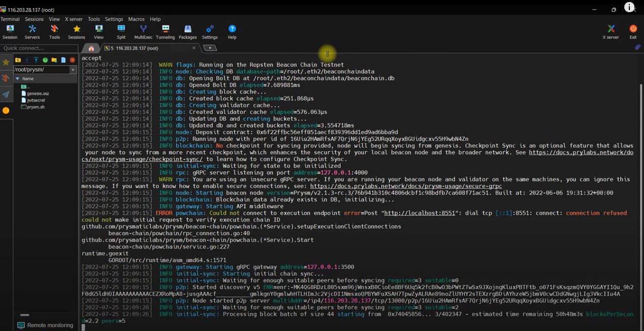Launch the MultiExec mode
644x331 pixels.
click(x=143, y=32)
